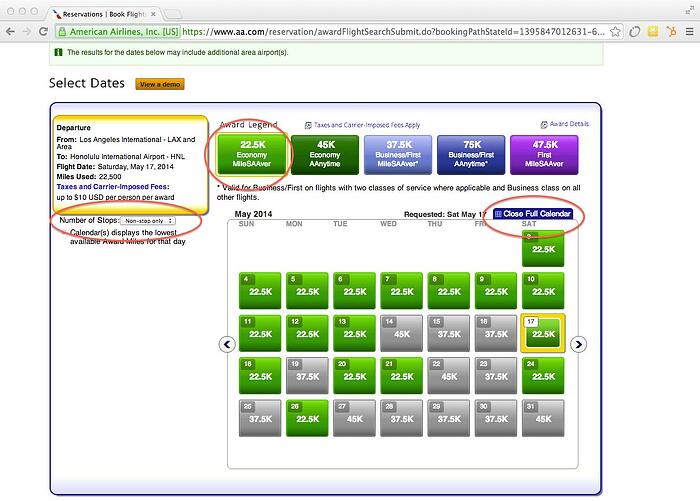Click the bookmark star in address bar
The height and width of the screenshot is (501, 700).
(613, 33)
